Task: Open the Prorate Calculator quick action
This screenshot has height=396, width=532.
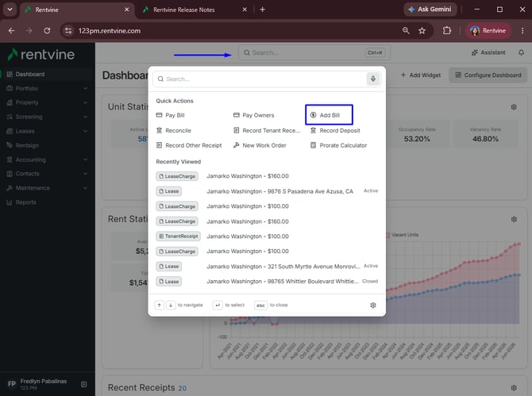Action: coord(338,145)
